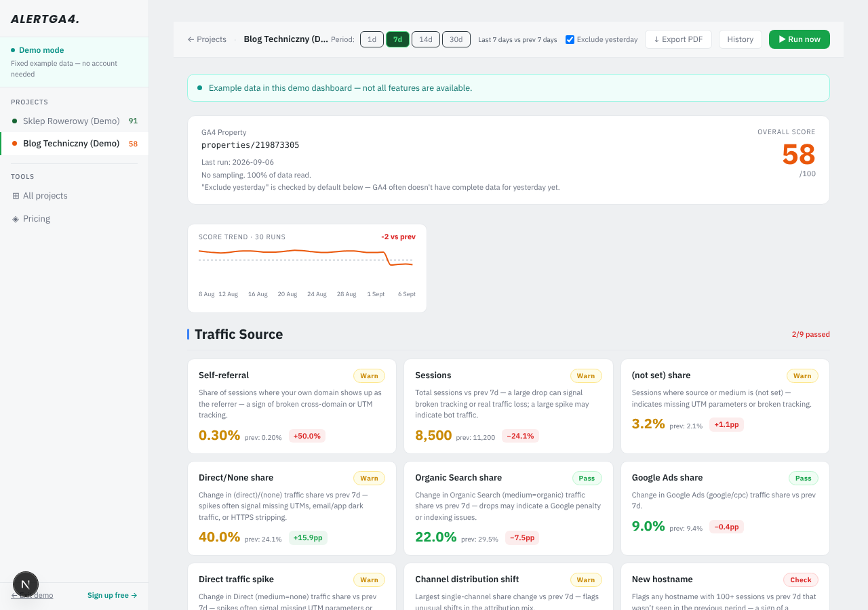Go back to Projects
This screenshot has height=610, width=868.
207,39
